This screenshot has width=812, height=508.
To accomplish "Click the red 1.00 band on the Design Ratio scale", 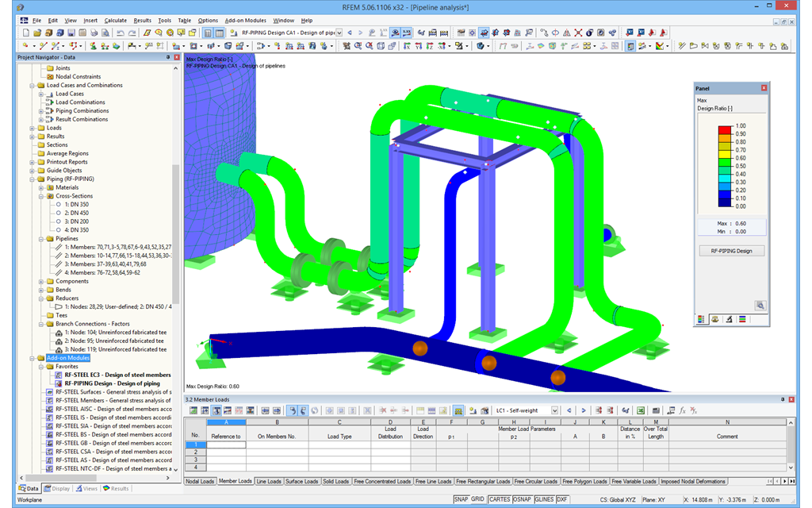I will click(723, 129).
